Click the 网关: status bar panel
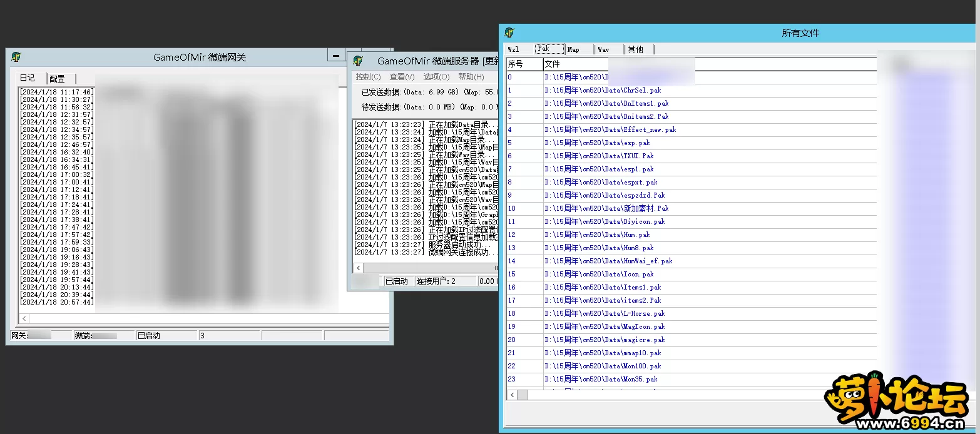Screen dimensions: 980x434 [41, 336]
